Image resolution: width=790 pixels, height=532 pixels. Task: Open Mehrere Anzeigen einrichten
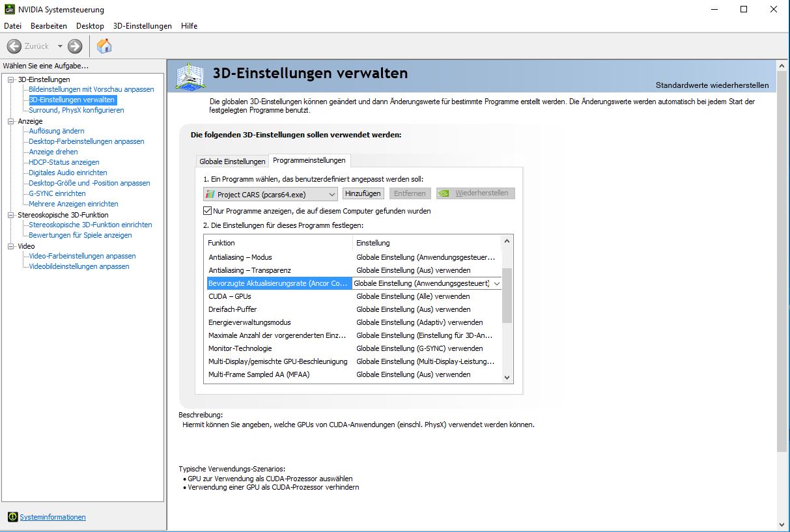(74, 204)
